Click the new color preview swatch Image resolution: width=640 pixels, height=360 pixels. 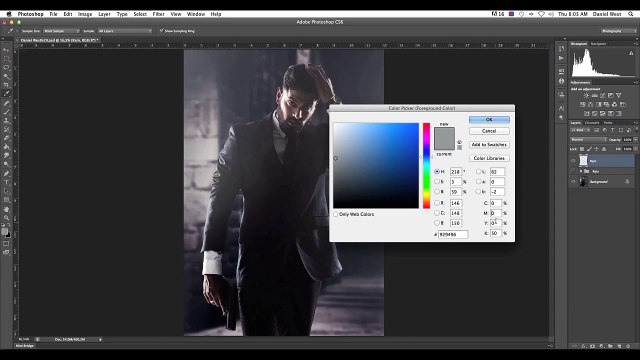[x=444, y=133]
